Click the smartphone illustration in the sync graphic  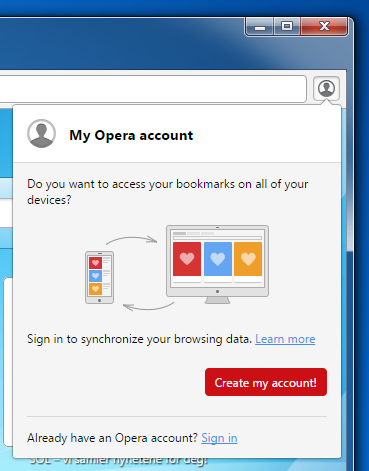[x=99, y=277]
